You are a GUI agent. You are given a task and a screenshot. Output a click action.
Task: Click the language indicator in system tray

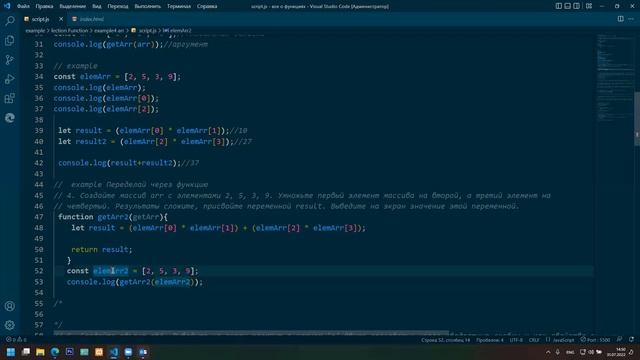[x=570, y=352]
